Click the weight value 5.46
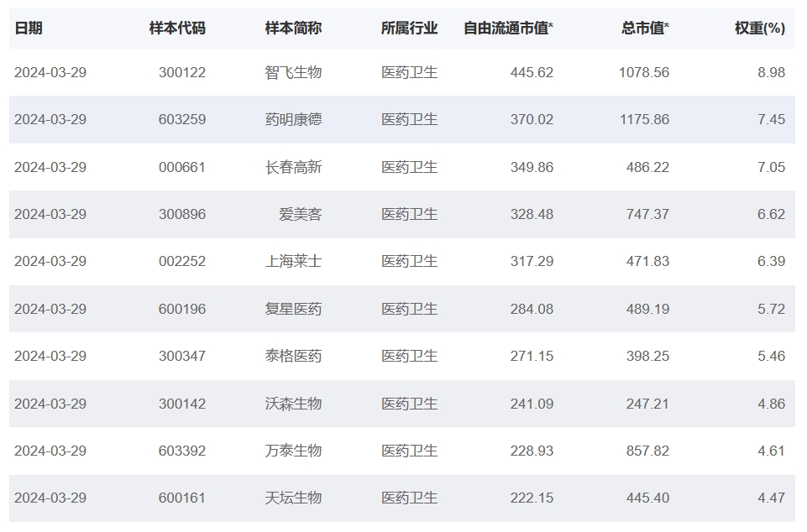The image size is (807, 532). click(772, 356)
